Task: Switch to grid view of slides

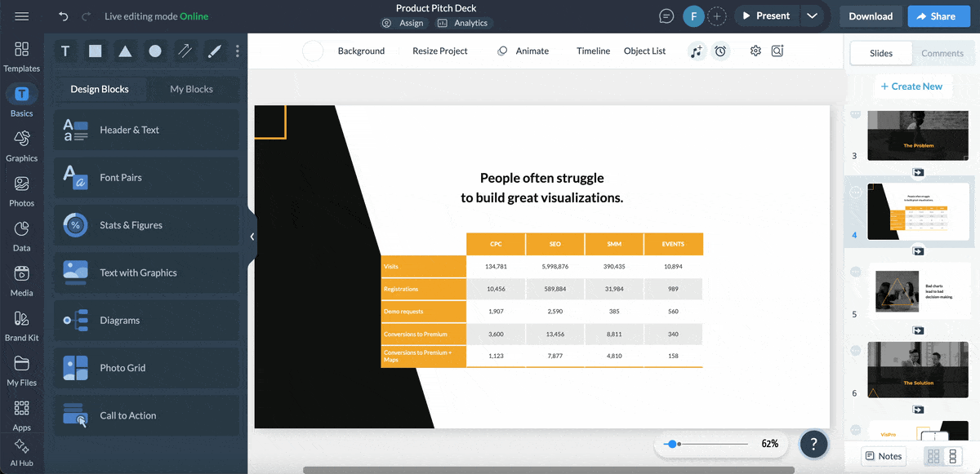Action: [x=932, y=456]
